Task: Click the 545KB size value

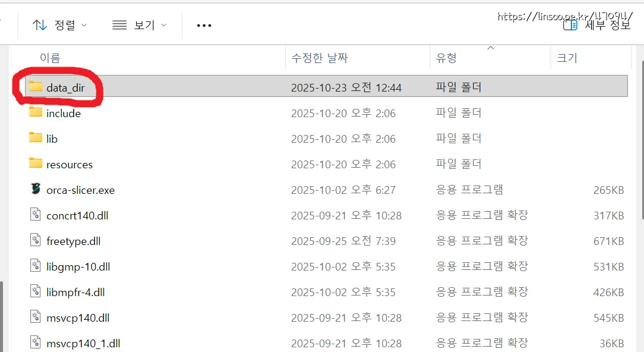Action: point(609,318)
